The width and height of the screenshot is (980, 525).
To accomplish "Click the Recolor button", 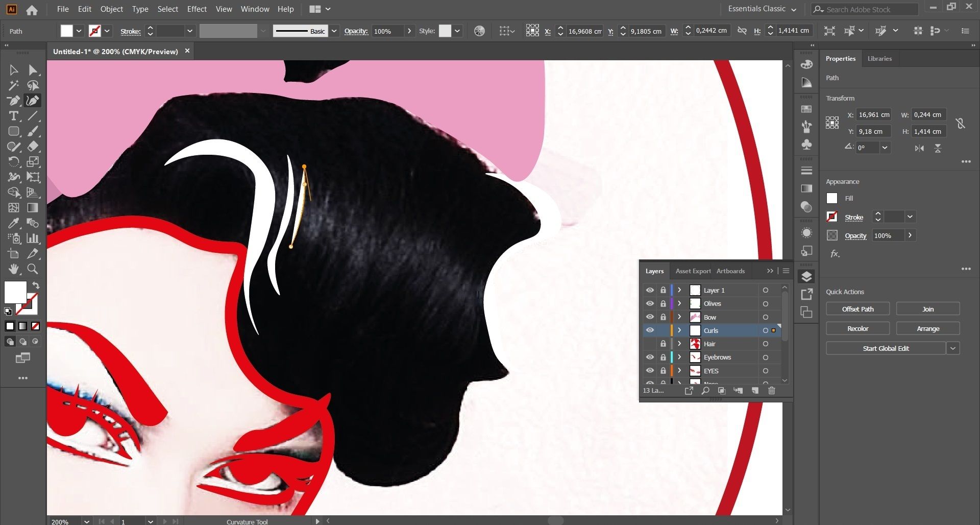I will click(857, 328).
